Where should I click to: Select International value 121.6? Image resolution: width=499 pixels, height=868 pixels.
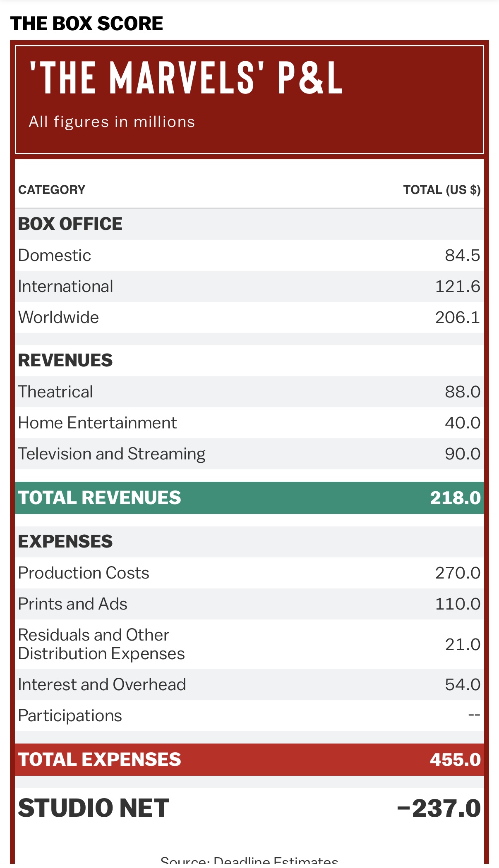[458, 286]
